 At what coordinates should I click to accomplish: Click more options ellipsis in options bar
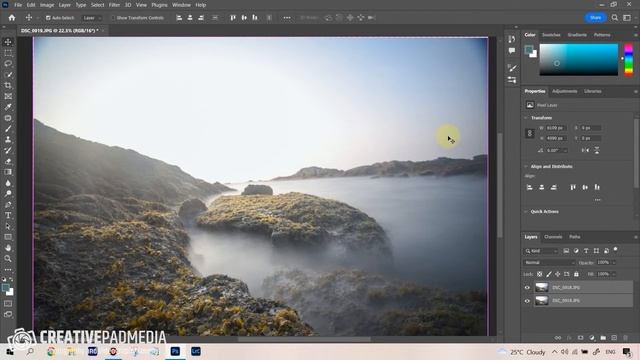pos(287,18)
